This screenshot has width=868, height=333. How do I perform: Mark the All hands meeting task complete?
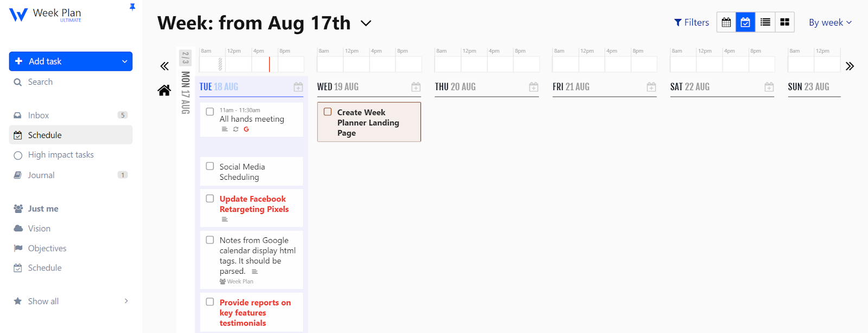(x=209, y=111)
